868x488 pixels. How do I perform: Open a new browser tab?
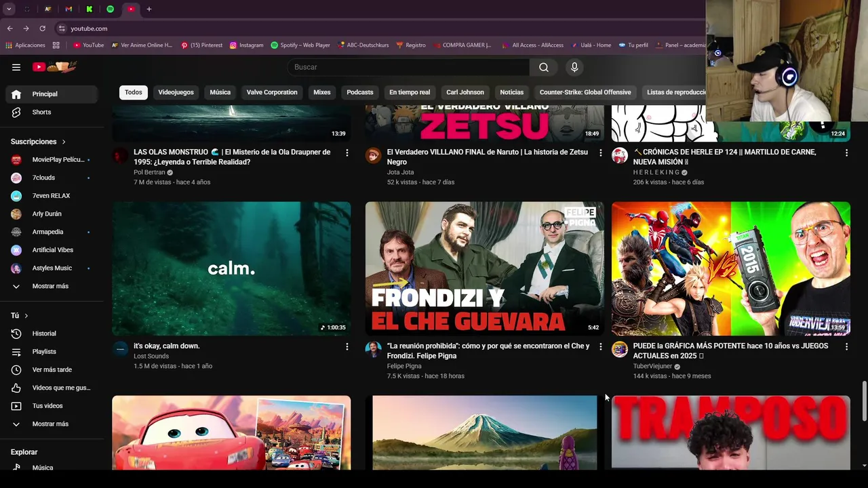pyautogui.click(x=149, y=9)
